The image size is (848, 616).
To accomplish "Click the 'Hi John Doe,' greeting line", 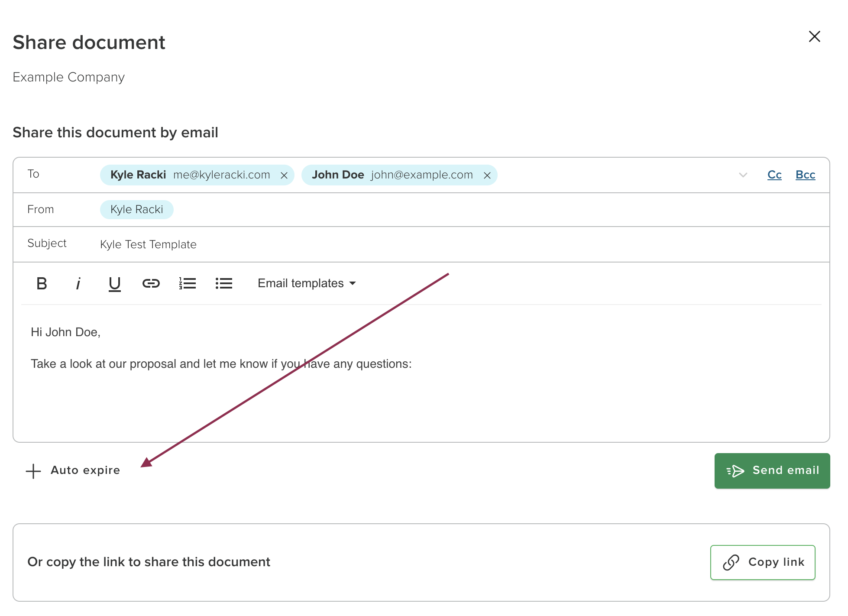I will [x=65, y=332].
